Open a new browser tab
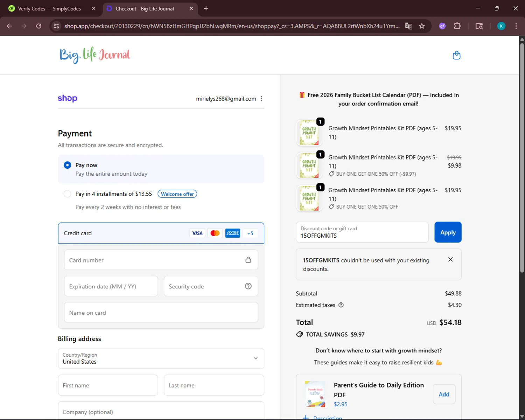Screen dimensions: 525x420 206,8
